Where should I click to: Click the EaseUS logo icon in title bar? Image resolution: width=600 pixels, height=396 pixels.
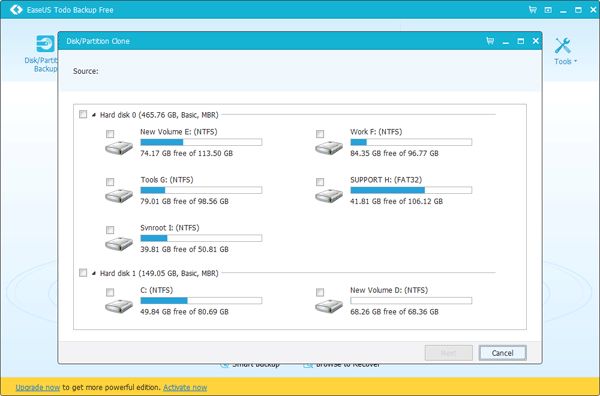[16, 10]
